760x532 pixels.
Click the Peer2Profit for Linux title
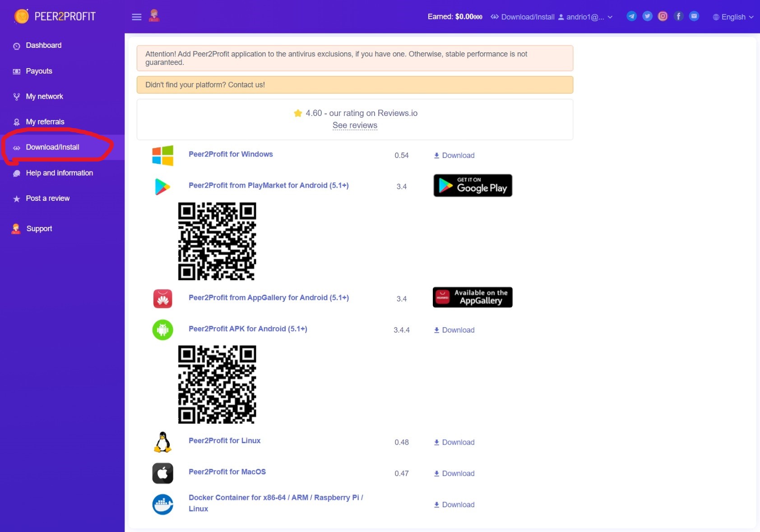coord(224,441)
